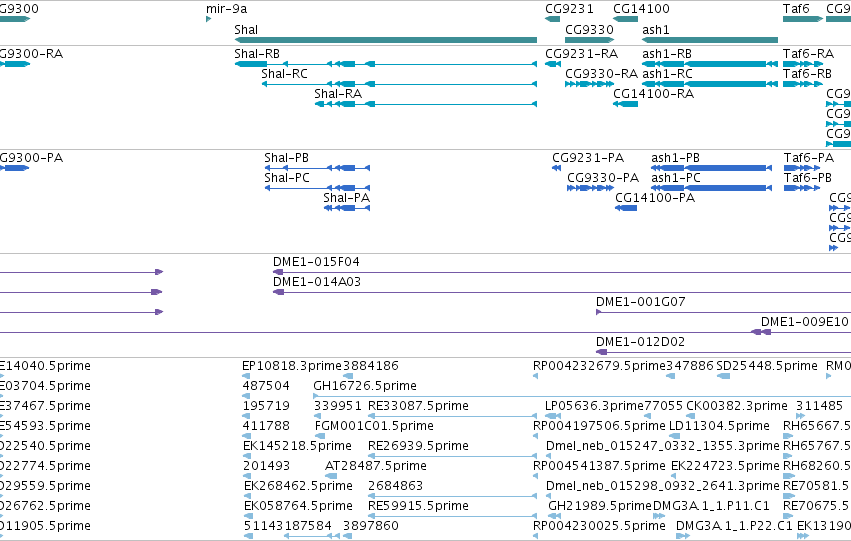Click the Taf6-PB protein label
851x541 pixels.
(808, 178)
